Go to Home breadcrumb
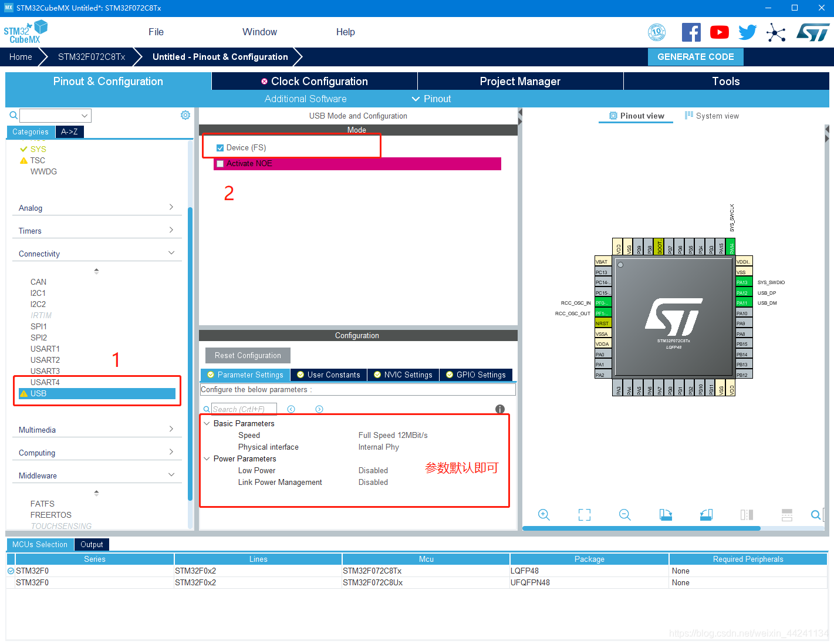834x644 pixels. (21, 57)
